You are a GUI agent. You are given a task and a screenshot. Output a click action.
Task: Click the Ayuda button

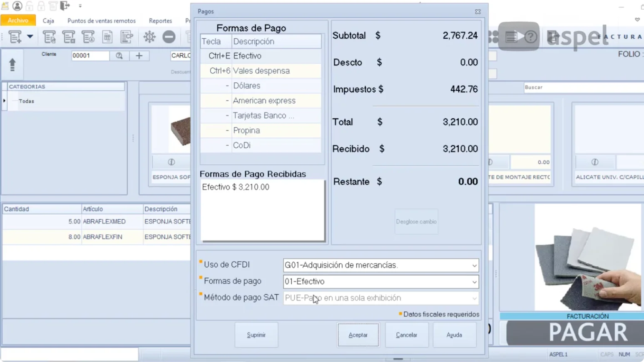tap(454, 335)
